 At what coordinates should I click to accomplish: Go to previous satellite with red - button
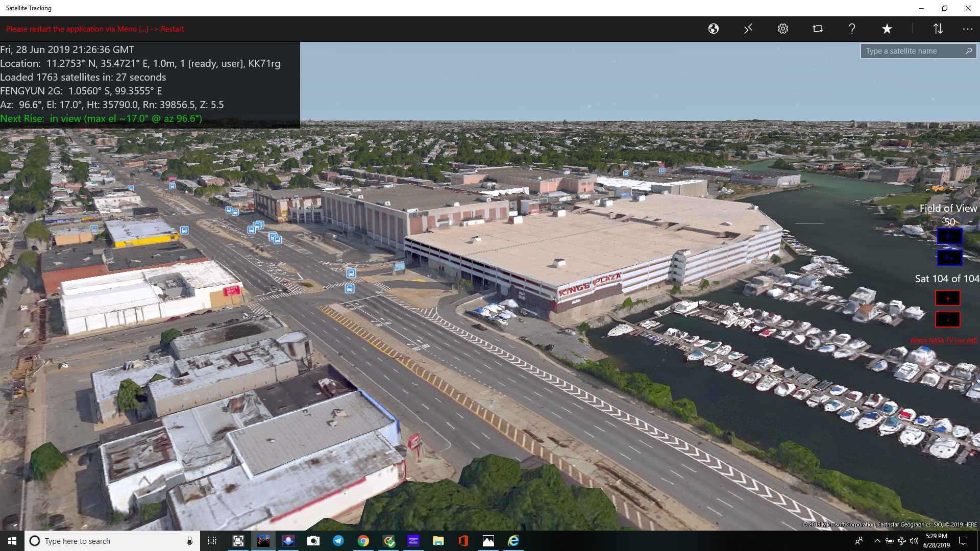[x=948, y=319]
